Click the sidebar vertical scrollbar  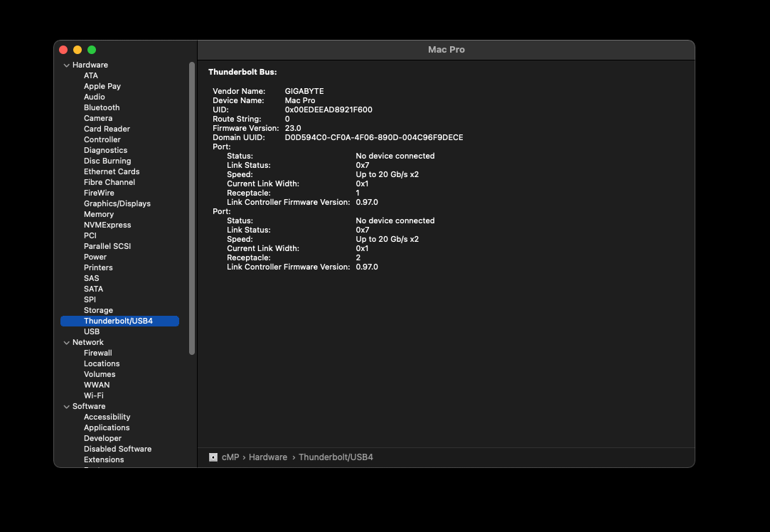[192, 208]
